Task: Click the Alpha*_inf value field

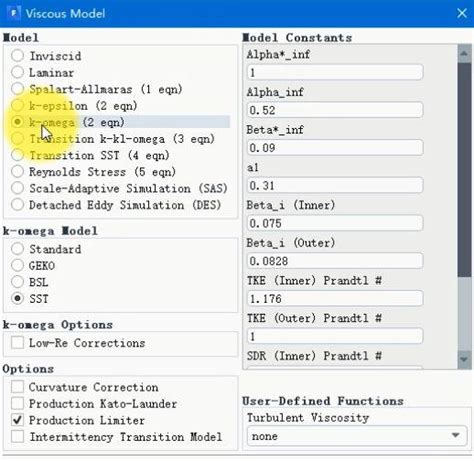Action: tap(335, 72)
